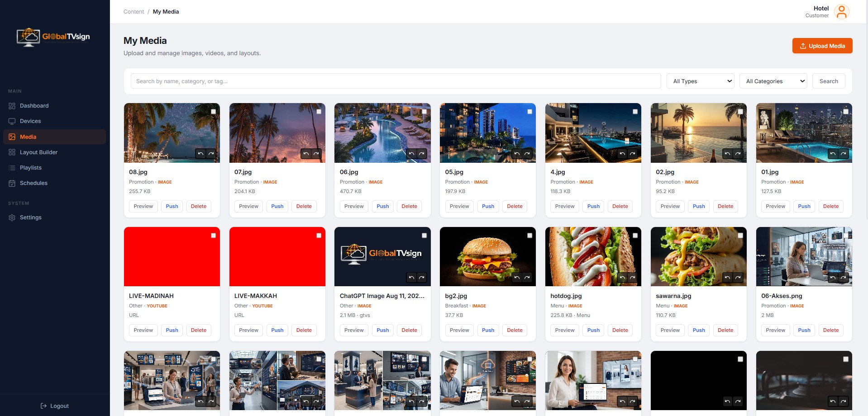Push 06.jpg to devices
This screenshot has width=868, height=416.
383,206
